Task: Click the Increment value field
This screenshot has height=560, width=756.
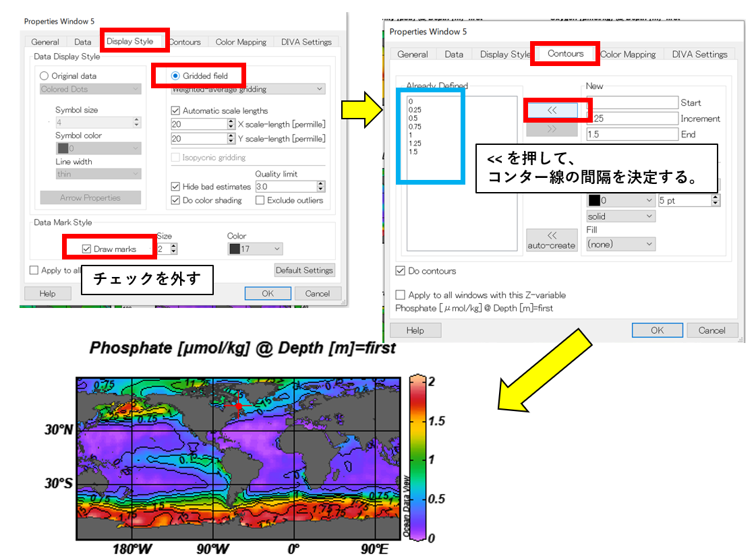Action: [x=633, y=119]
